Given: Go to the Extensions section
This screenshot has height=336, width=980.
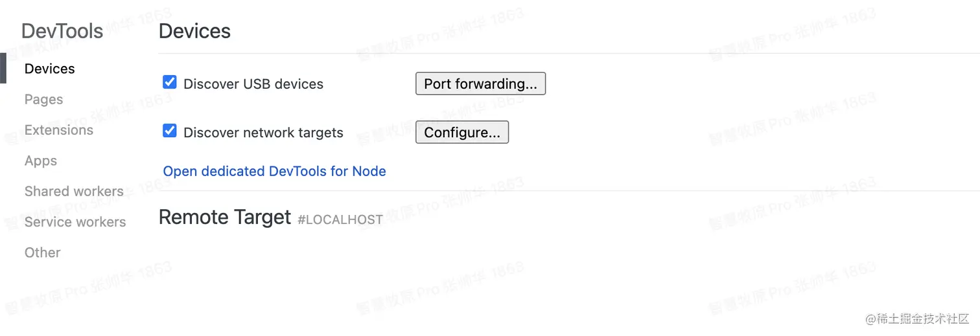Looking at the screenshot, I should 59,130.
